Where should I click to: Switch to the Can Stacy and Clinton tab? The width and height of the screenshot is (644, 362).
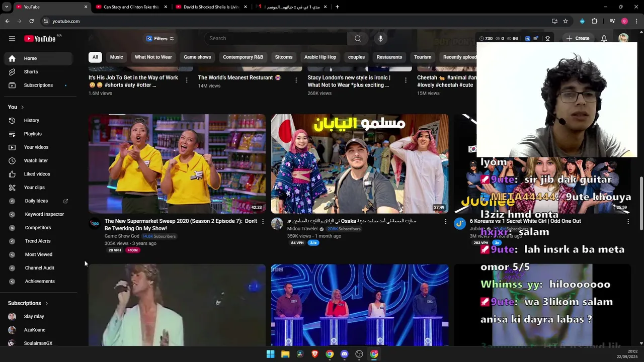coord(130,7)
